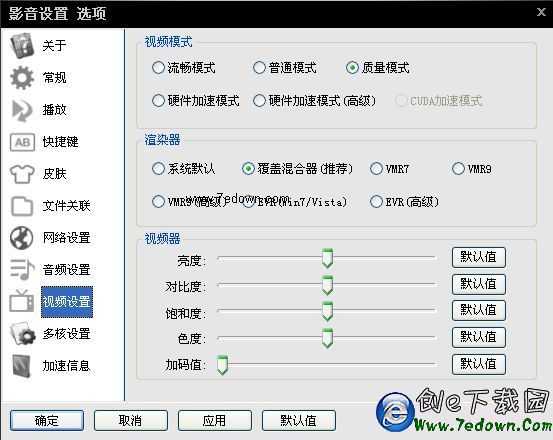Choose EVR(高级) renderer radio button
553x440 pixels.
[x=376, y=202]
